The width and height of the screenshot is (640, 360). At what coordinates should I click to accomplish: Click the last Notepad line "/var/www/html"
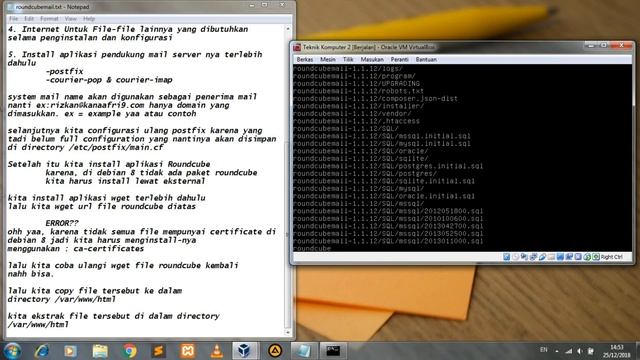click(38, 324)
